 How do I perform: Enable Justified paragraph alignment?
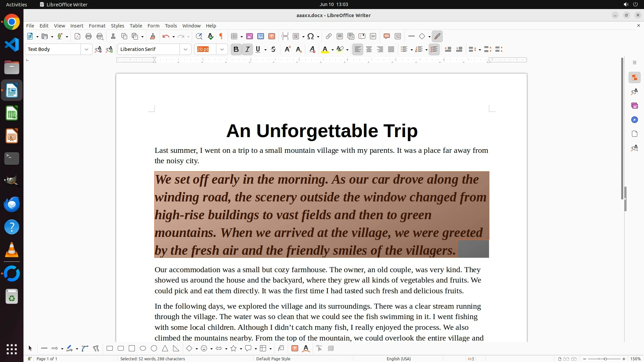pyautogui.click(x=391, y=49)
